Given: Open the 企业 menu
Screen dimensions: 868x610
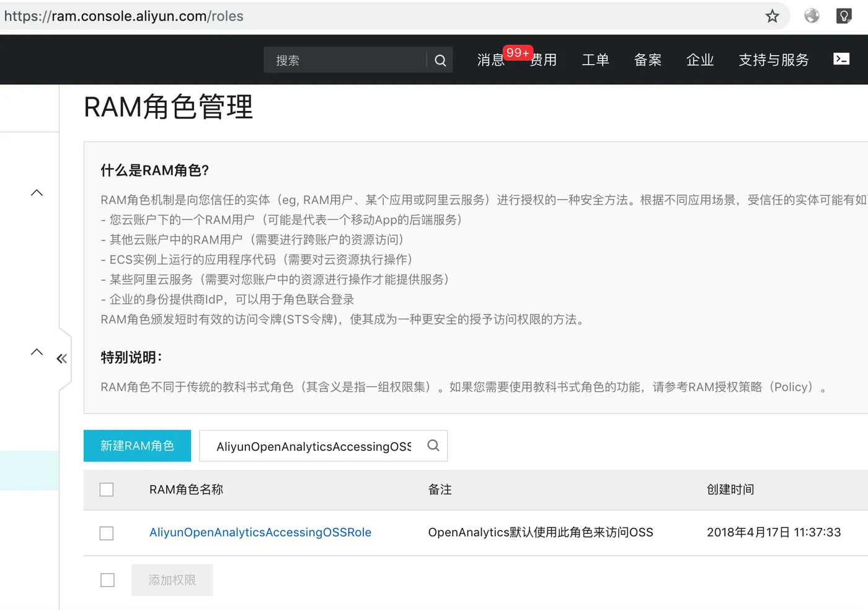Looking at the screenshot, I should (x=700, y=60).
